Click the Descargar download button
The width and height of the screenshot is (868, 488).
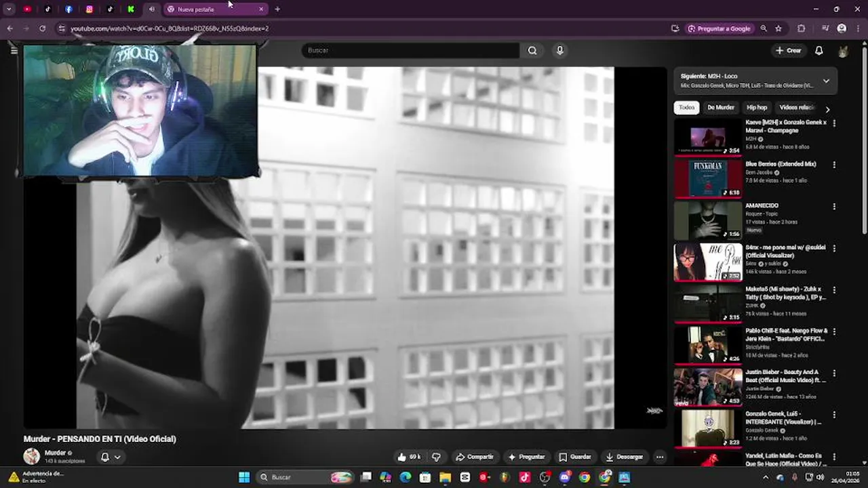click(x=624, y=457)
